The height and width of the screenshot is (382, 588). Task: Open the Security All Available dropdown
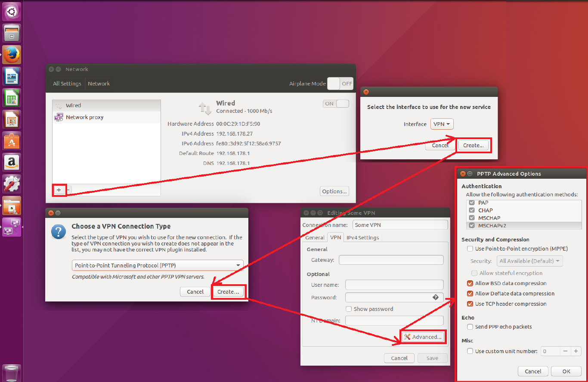(529, 261)
